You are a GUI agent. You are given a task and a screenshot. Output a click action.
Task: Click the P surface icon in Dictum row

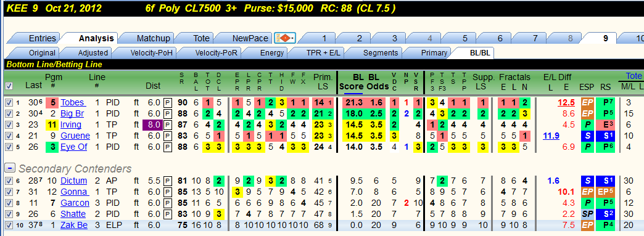[x=167, y=181]
